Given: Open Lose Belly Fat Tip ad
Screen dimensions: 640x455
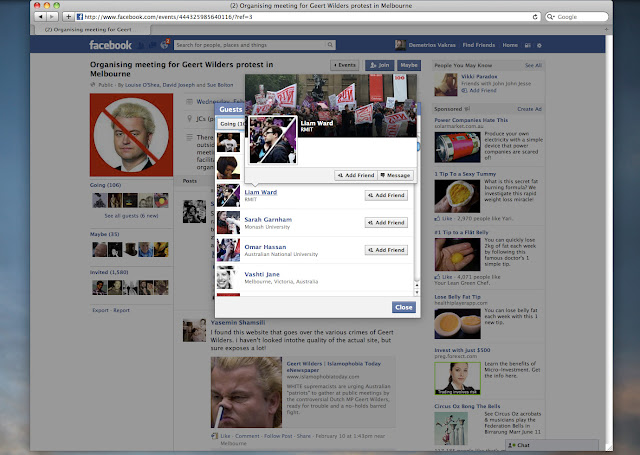Looking at the screenshot, I should [457, 297].
